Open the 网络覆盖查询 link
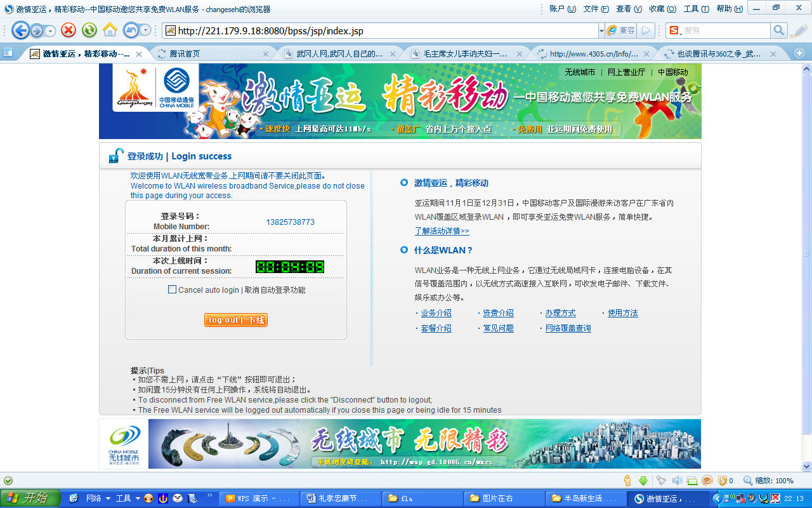 coord(568,328)
